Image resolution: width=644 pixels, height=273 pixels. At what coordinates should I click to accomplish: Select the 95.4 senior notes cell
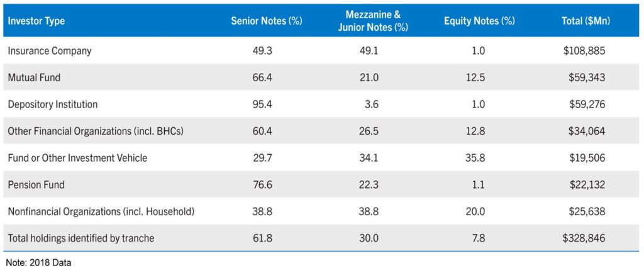(261, 104)
